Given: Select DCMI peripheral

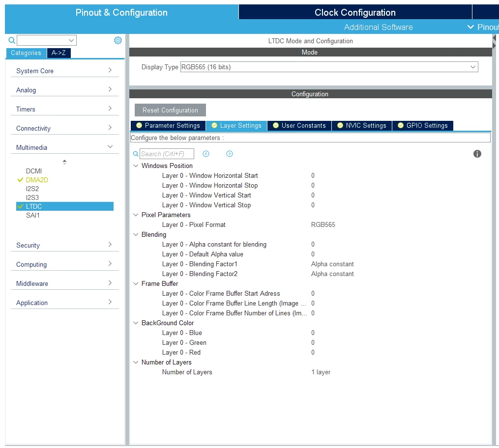Looking at the screenshot, I should click(x=34, y=171).
